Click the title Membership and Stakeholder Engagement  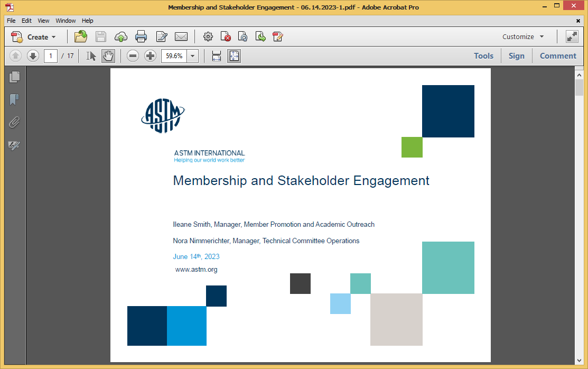301,181
